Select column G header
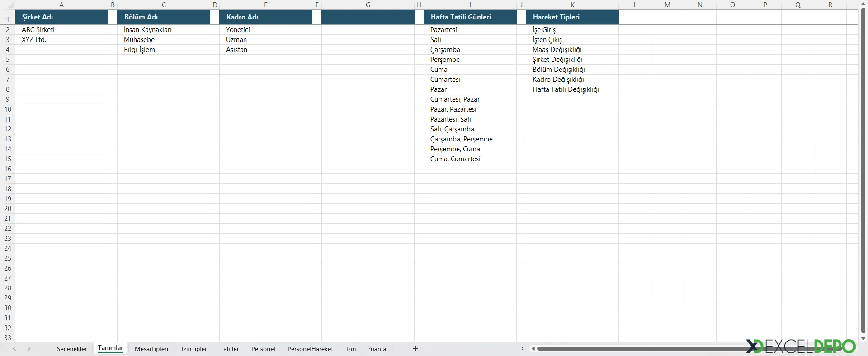Viewport: 868px width, 356px height. [368, 5]
